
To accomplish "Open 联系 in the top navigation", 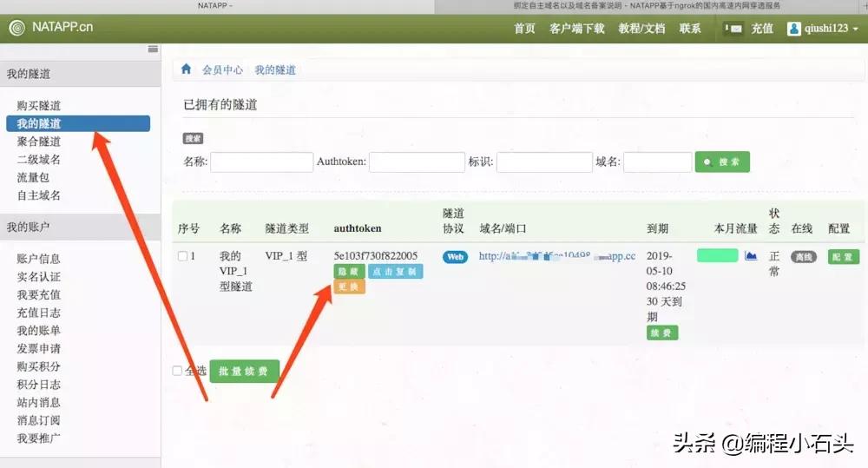I will click(690, 29).
